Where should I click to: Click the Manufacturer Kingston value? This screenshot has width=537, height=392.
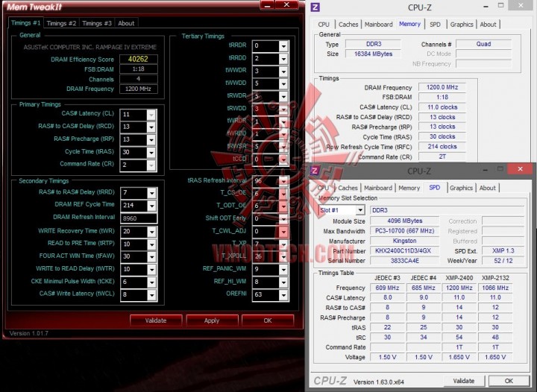point(404,241)
